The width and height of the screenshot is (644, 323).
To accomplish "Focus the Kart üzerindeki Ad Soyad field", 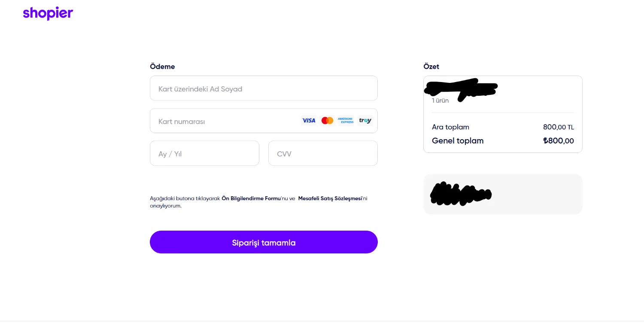I will point(264,88).
